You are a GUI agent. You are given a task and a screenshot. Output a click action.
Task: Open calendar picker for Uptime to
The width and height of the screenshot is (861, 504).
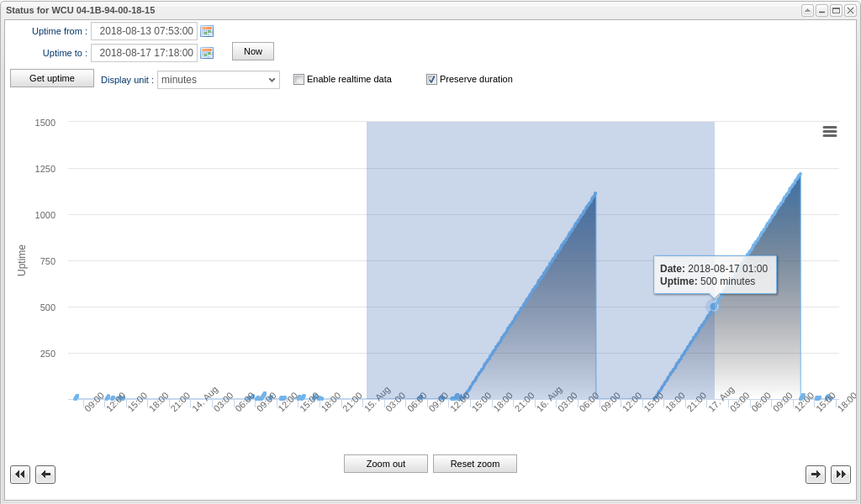click(x=207, y=53)
